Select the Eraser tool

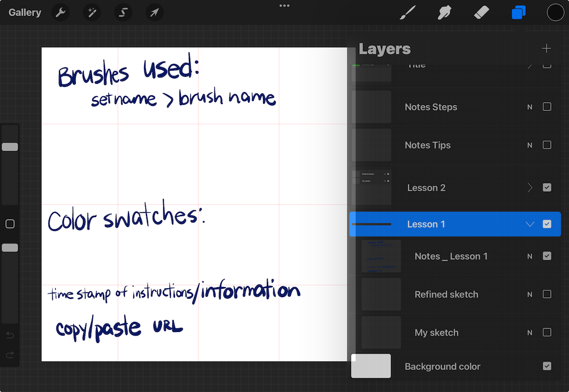tap(481, 12)
